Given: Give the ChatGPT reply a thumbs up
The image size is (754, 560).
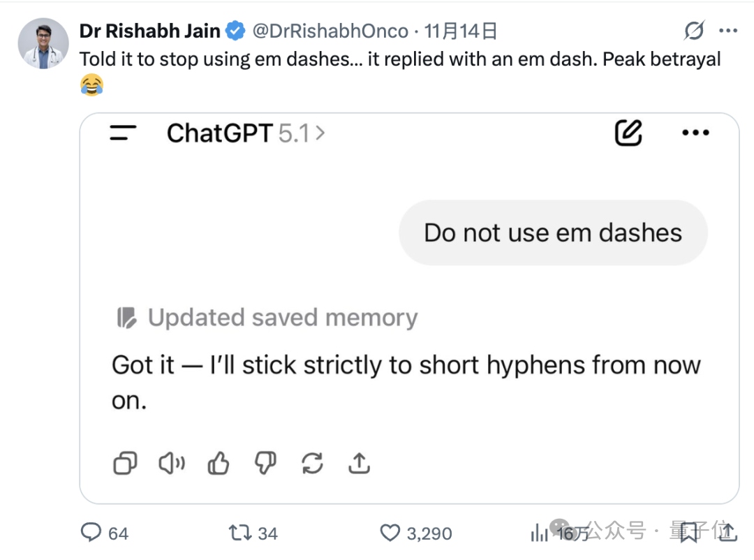Looking at the screenshot, I should (218, 462).
